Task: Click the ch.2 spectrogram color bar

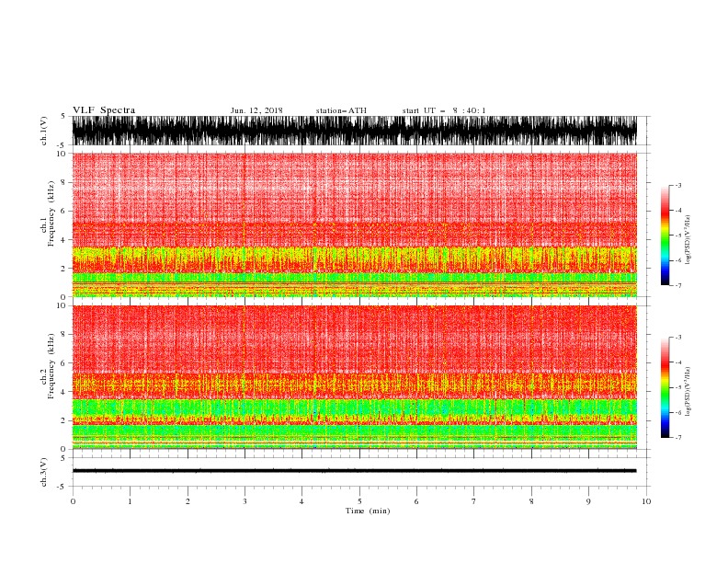Action: point(665,387)
